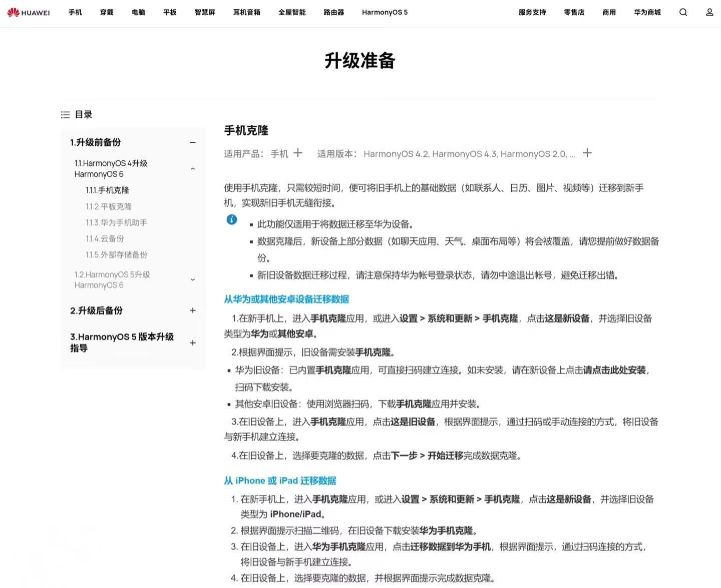Select 1.1.3.华为手机助手 in the table of contents
The height and width of the screenshot is (588, 721).
coord(116,222)
